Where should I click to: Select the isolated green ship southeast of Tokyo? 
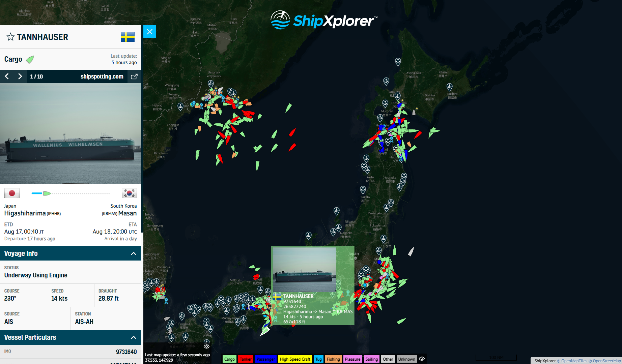(x=401, y=321)
